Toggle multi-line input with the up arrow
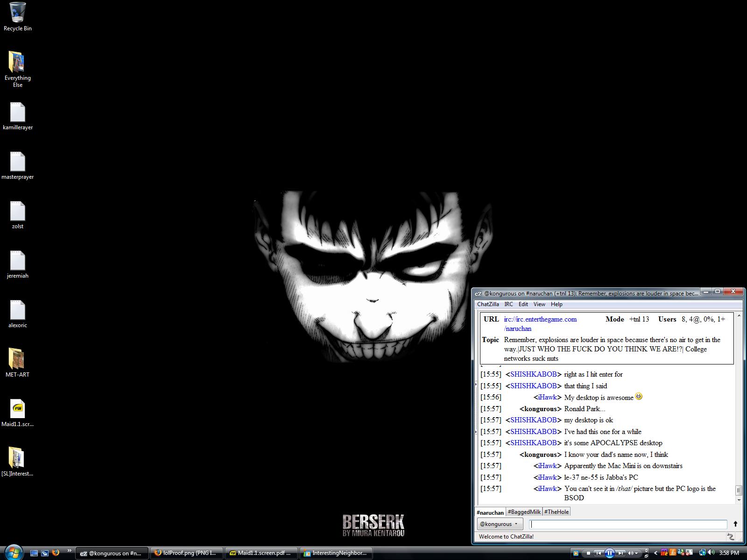Viewport: 747px width, 560px height. click(735, 524)
